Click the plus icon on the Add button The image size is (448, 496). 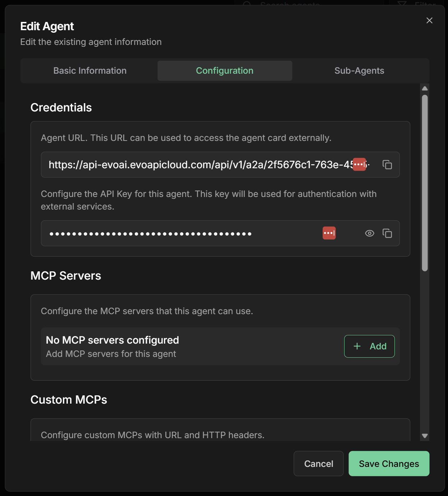356,346
